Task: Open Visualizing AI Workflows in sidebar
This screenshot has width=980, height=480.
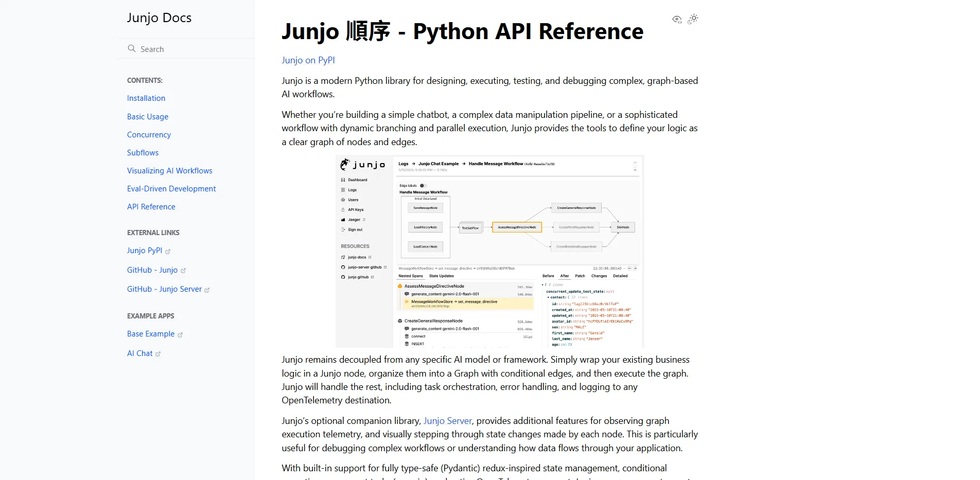Action: [x=169, y=171]
